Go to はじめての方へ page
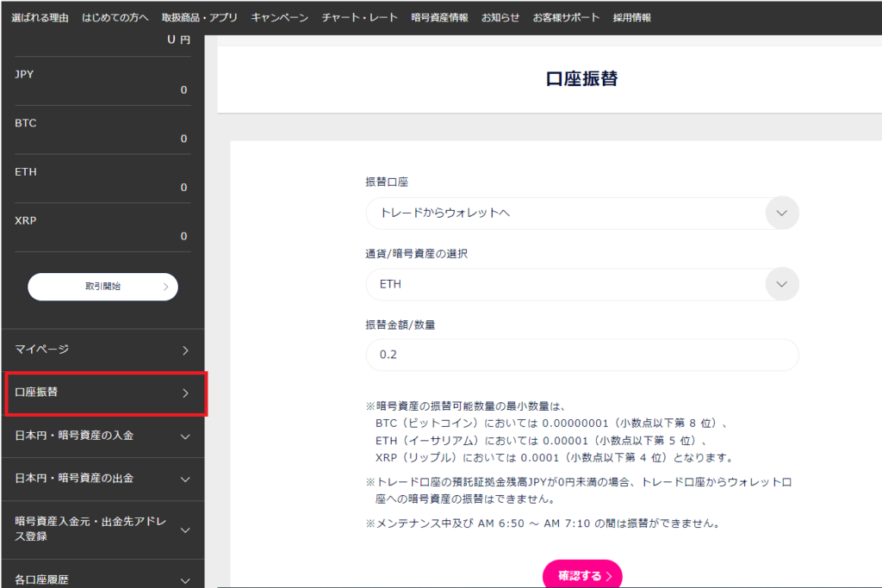 pos(115,17)
